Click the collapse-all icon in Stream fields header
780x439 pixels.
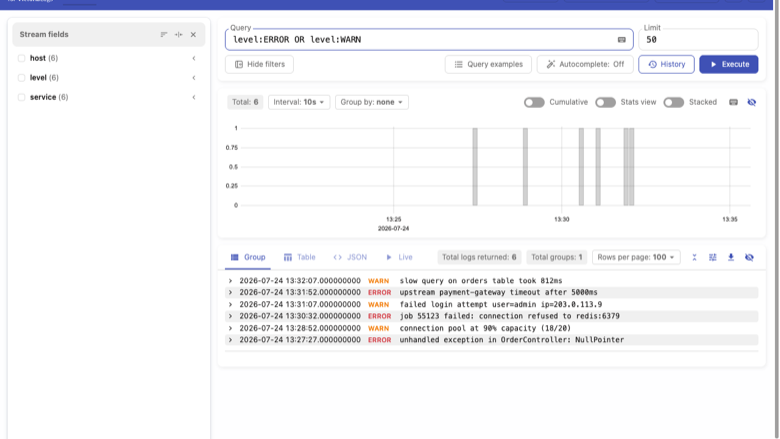(x=179, y=34)
